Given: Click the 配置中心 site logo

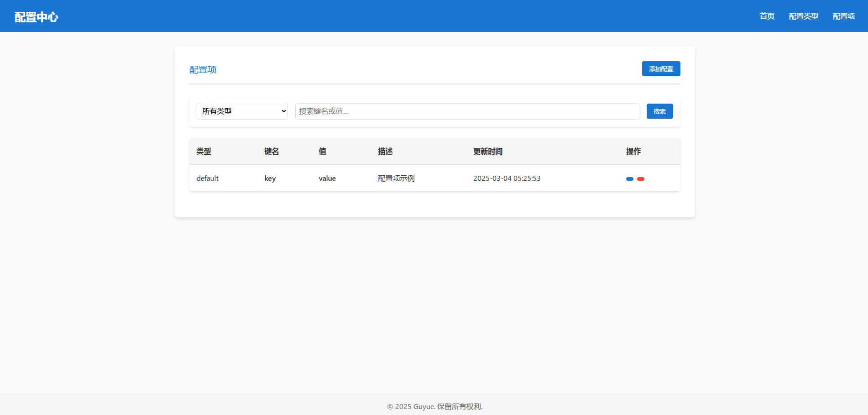Looking at the screenshot, I should pos(37,17).
